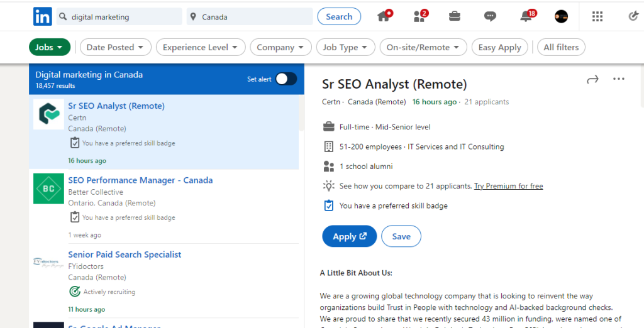644x328 pixels.
Task: Click the job list scrollbar
Action: 301,113
